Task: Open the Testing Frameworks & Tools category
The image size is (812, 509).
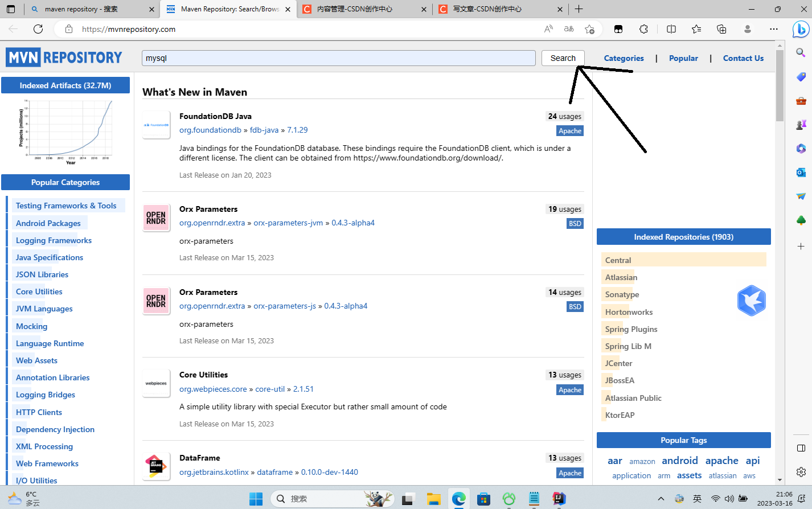Action: [x=66, y=206]
